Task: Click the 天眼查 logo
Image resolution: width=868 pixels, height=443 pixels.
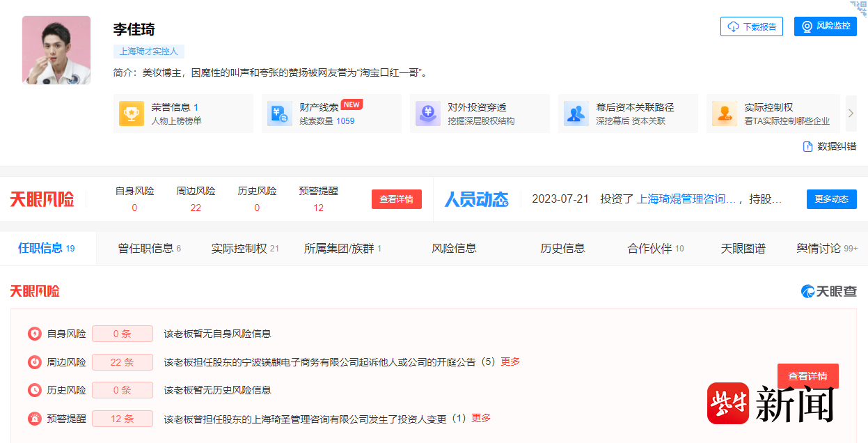Action: pyautogui.click(x=829, y=291)
